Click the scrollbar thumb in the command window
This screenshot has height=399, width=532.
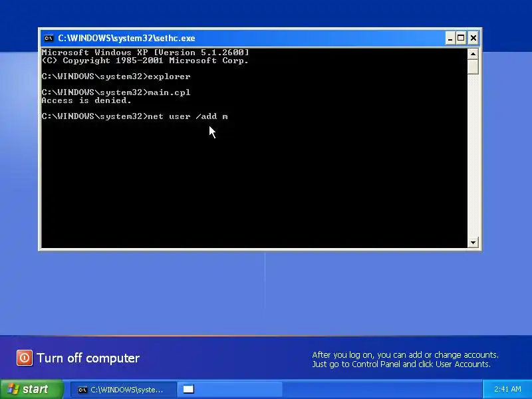473,66
